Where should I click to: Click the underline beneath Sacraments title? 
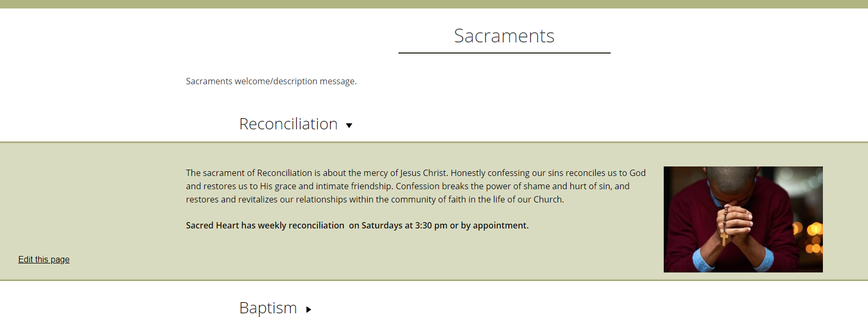pyautogui.click(x=504, y=53)
